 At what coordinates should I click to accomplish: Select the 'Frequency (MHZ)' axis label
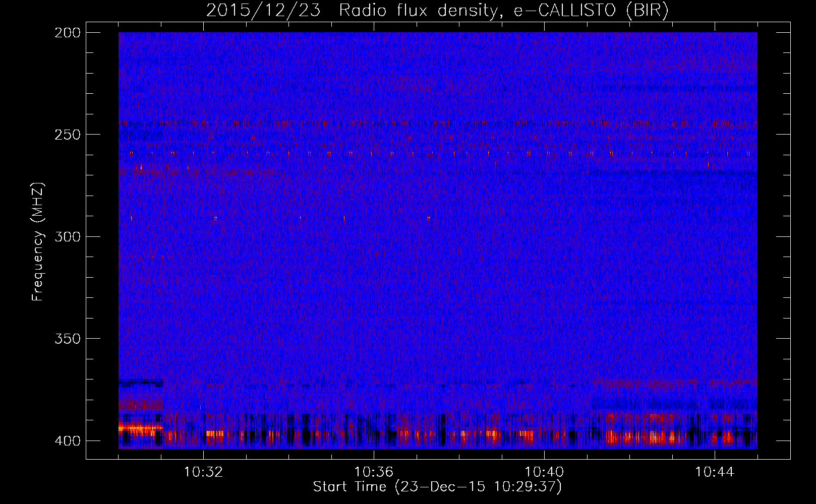(x=38, y=242)
